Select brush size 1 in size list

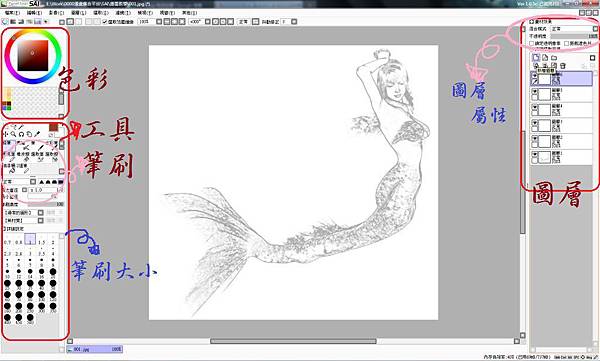pyautogui.click(x=30, y=239)
